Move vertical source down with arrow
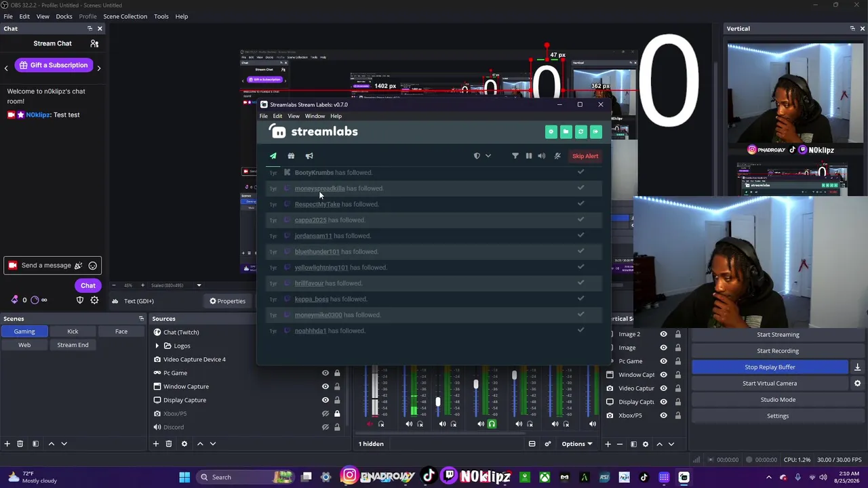This screenshot has width=868, height=488. (x=671, y=445)
